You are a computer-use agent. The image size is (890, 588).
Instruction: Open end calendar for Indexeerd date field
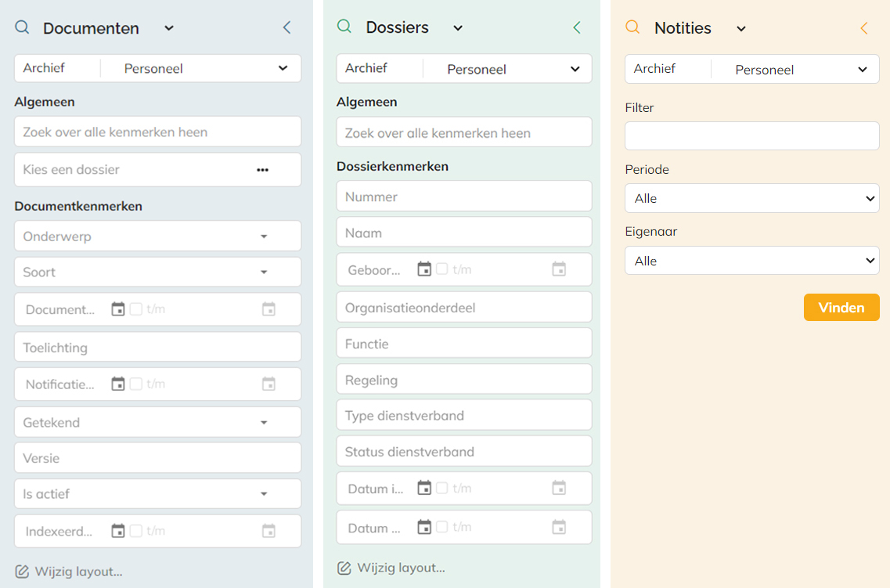[x=268, y=532]
